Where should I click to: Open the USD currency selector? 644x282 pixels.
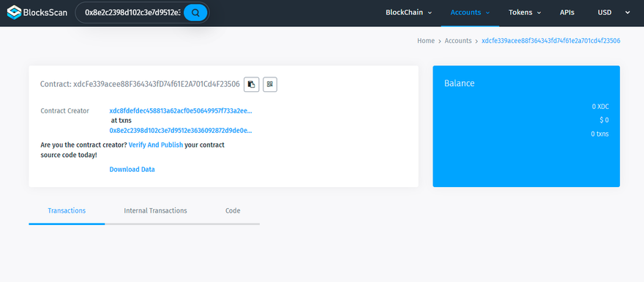(613, 12)
